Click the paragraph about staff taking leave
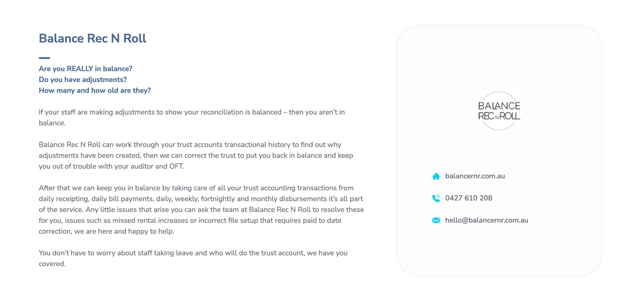 click(193, 258)
